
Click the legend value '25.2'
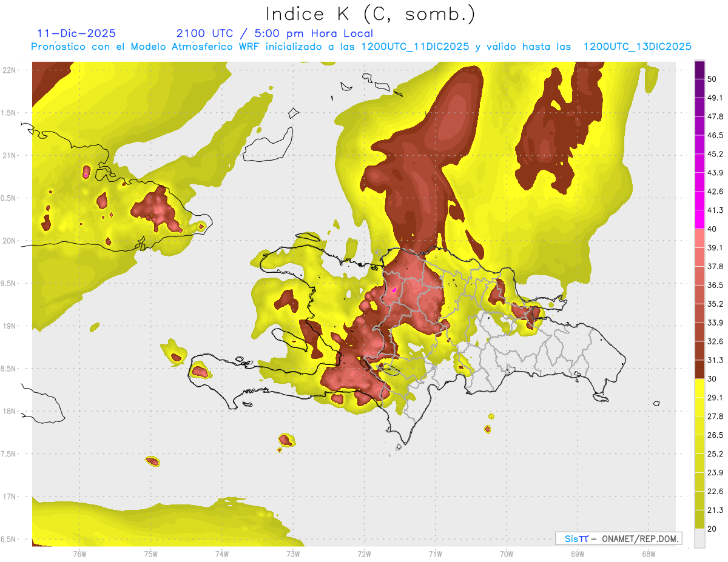coord(715,453)
